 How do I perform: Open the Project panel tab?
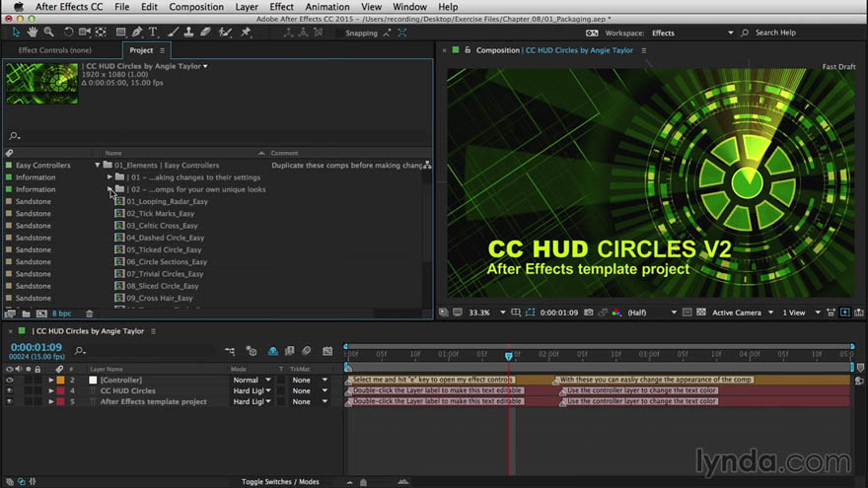click(141, 50)
